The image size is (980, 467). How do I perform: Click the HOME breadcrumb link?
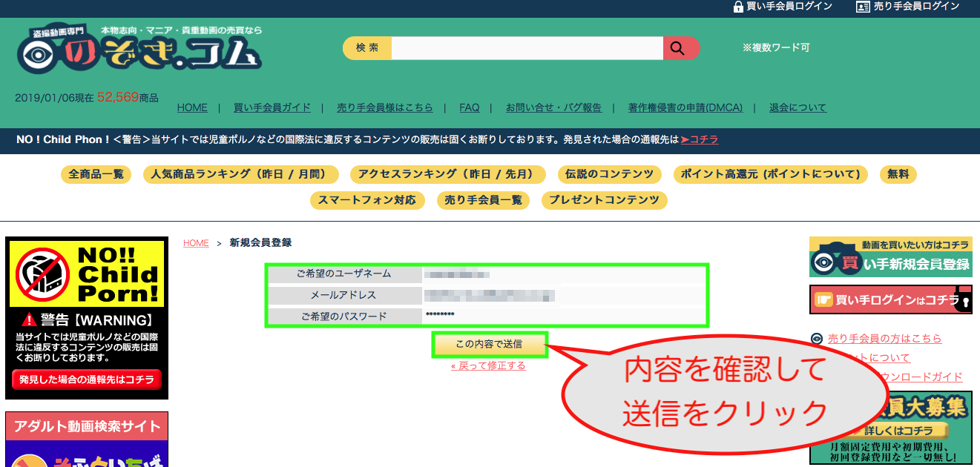[x=196, y=243]
